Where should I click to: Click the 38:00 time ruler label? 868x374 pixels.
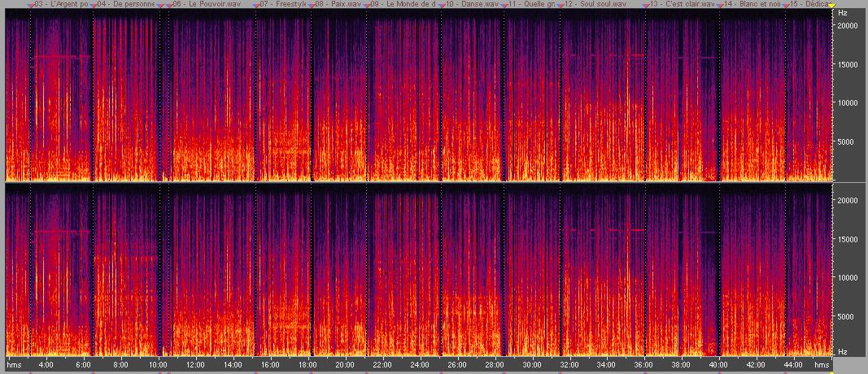tap(682, 365)
